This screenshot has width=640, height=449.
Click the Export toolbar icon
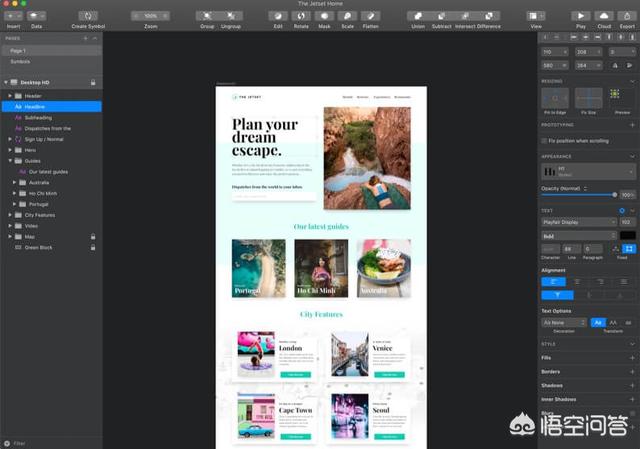click(627, 16)
